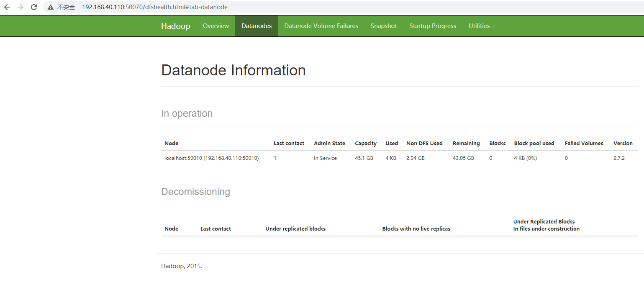Open Datanode Volume Failures tab
The image size is (644, 285).
[321, 26]
